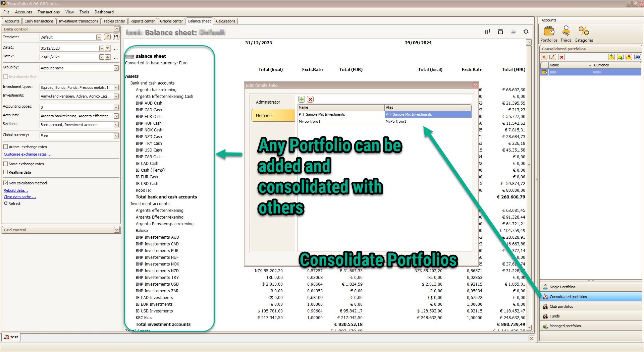
Task: Open the Customize exchange rates link
Action: (x=28, y=154)
